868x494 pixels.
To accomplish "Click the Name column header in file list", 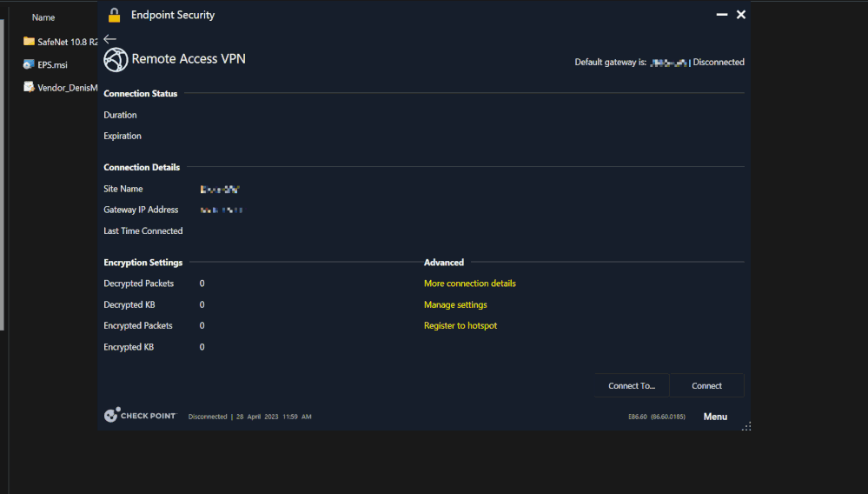I will (x=43, y=17).
